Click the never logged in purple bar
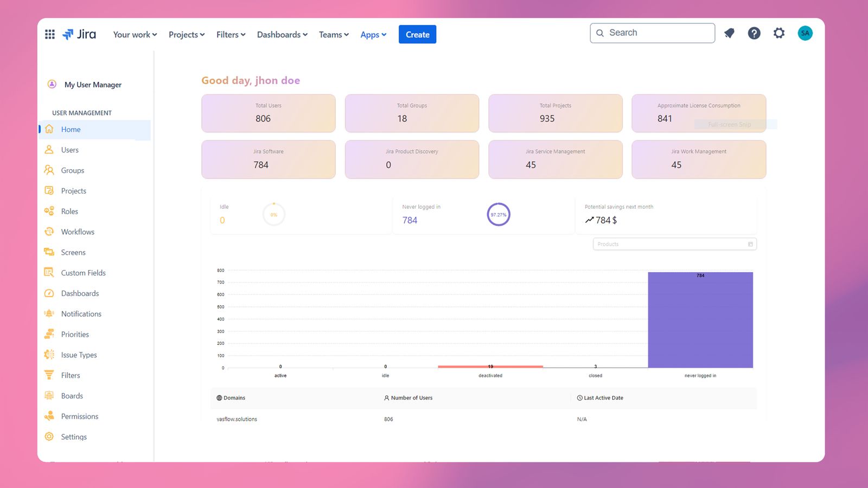The height and width of the screenshot is (488, 868). (x=700, y=320)
